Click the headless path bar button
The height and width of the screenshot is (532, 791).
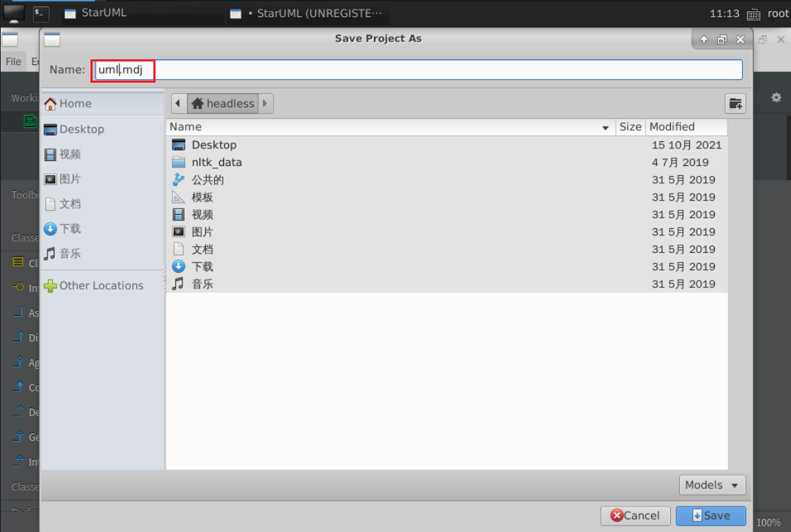pos(223,103)
